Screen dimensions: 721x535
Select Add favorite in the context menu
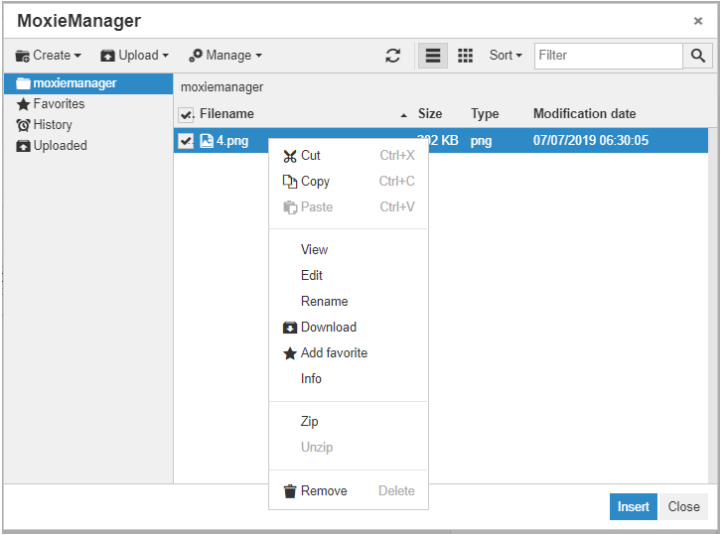[348, 353]
